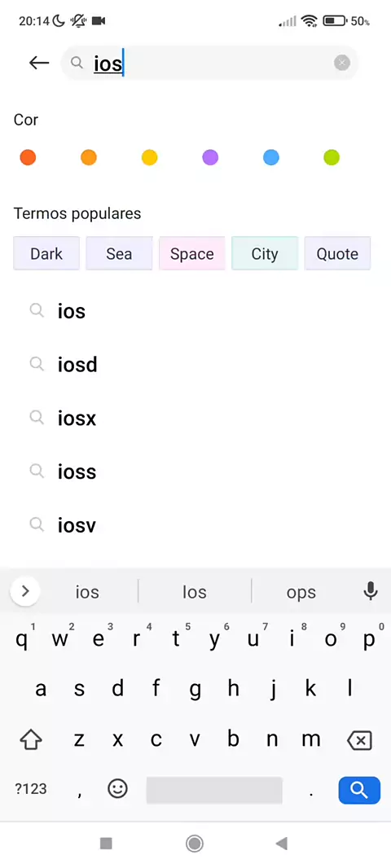Tap Android recent apps square button
Screen dimensions: 391x868
pos(106,844)
